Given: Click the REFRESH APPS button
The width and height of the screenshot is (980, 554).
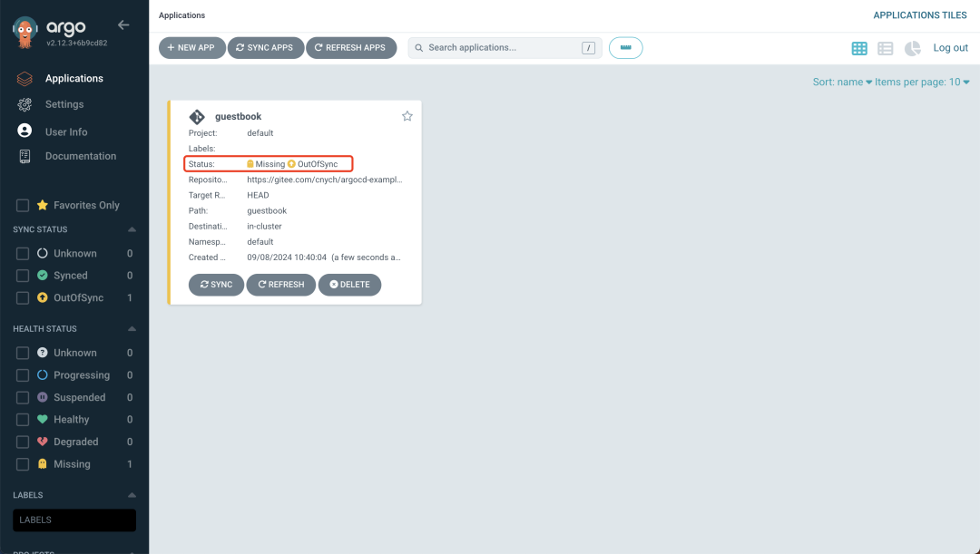Looking at the screenshot, I should [351, 47].
